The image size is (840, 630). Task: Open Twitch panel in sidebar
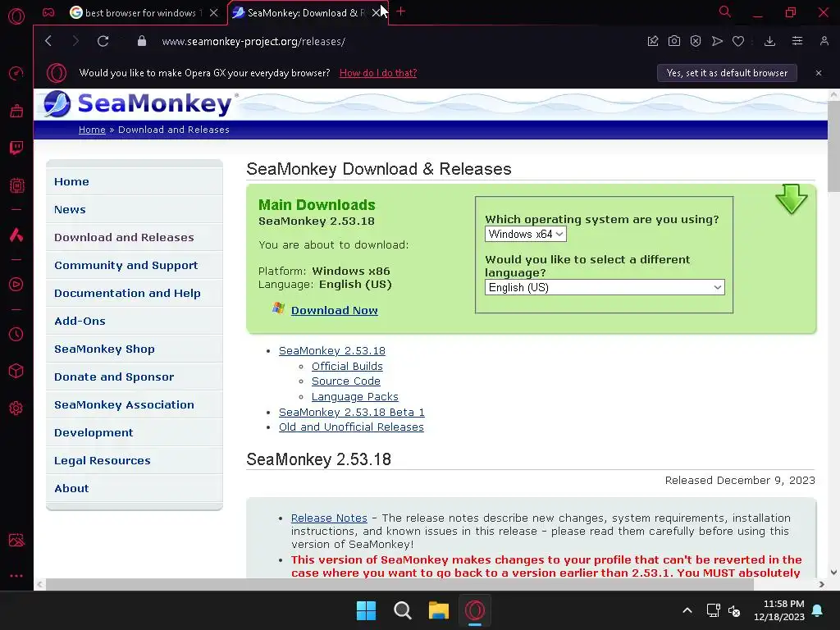point(16,148)
